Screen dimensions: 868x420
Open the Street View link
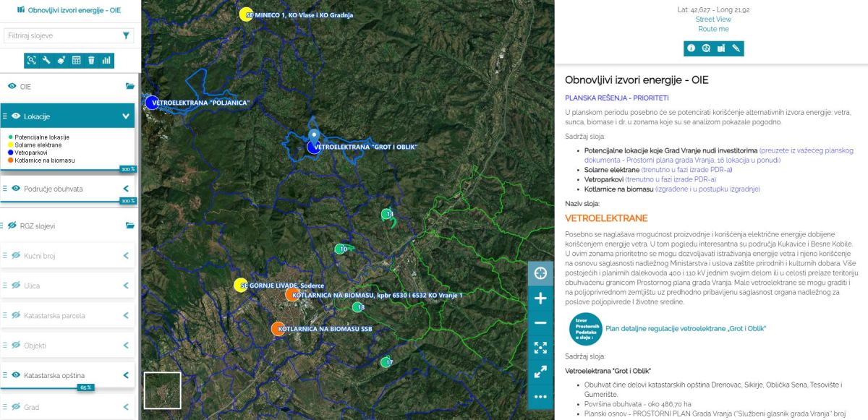coord(713,20)
